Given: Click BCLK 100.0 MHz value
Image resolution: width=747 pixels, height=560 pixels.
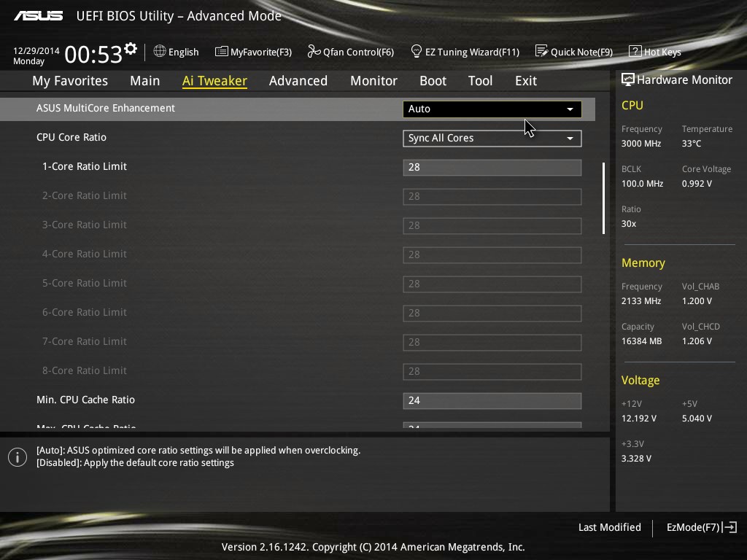Looking at the screenshot, I should tap(642, 183).
